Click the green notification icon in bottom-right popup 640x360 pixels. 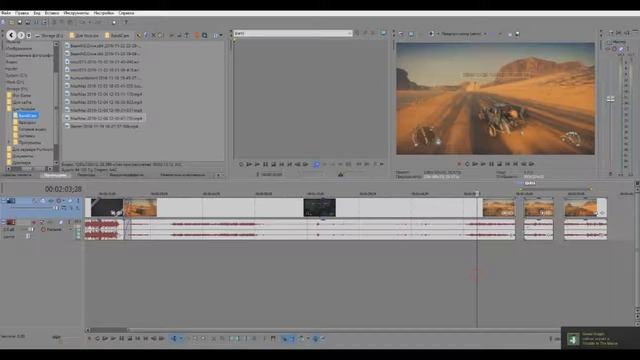(573, 339)
